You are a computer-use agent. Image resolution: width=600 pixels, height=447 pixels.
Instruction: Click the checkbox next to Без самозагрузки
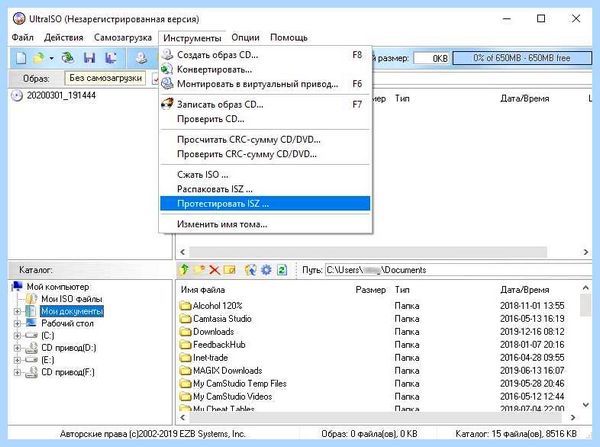click(x=155, y=78)
